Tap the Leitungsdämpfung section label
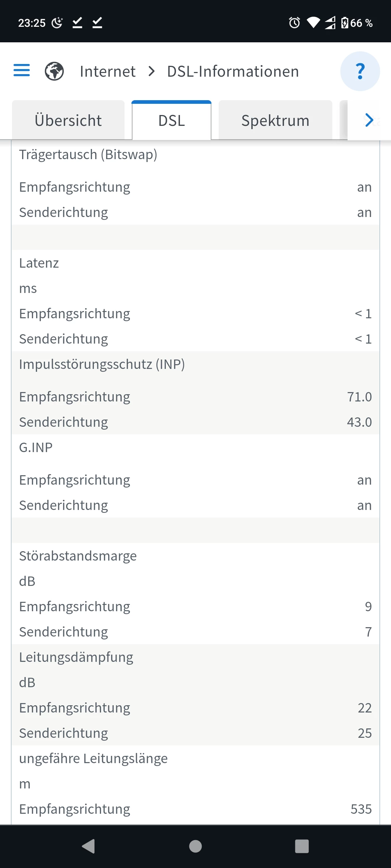Screen dimensions: 391x868 click(x=76, y=657)
